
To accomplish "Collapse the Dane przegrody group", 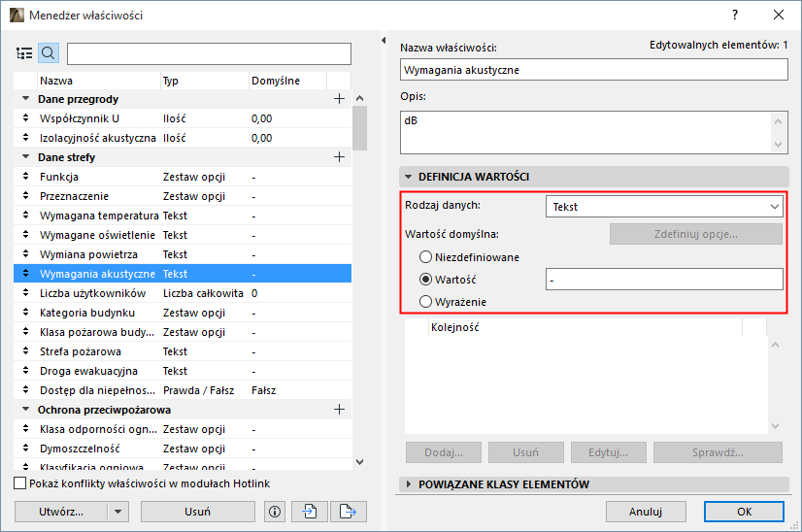I will click(25, 99).
